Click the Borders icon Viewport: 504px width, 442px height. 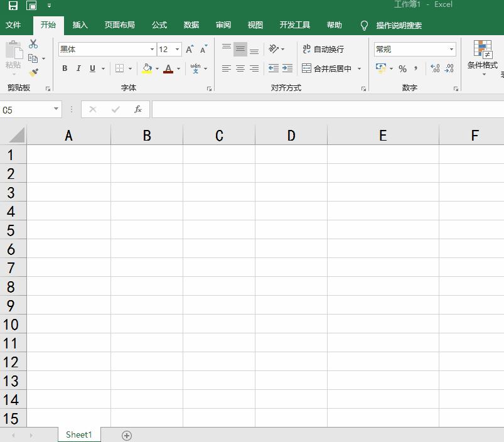[x=120, y=68]
